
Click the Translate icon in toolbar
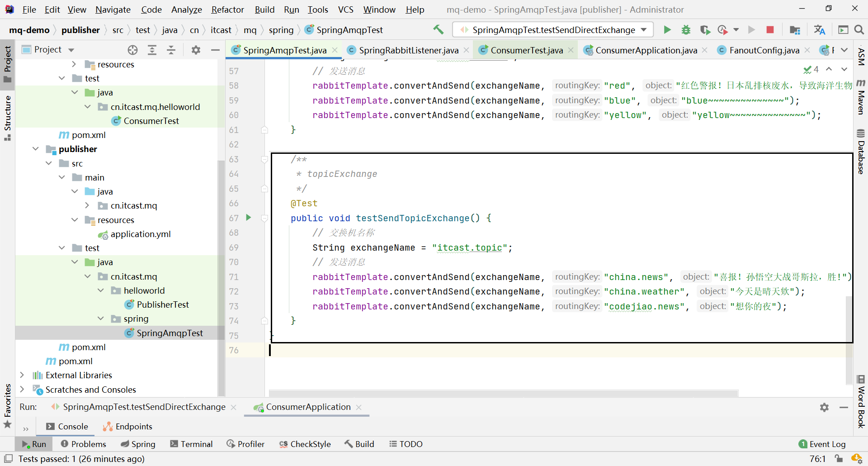pyautogui.click(x=819, y=30)
